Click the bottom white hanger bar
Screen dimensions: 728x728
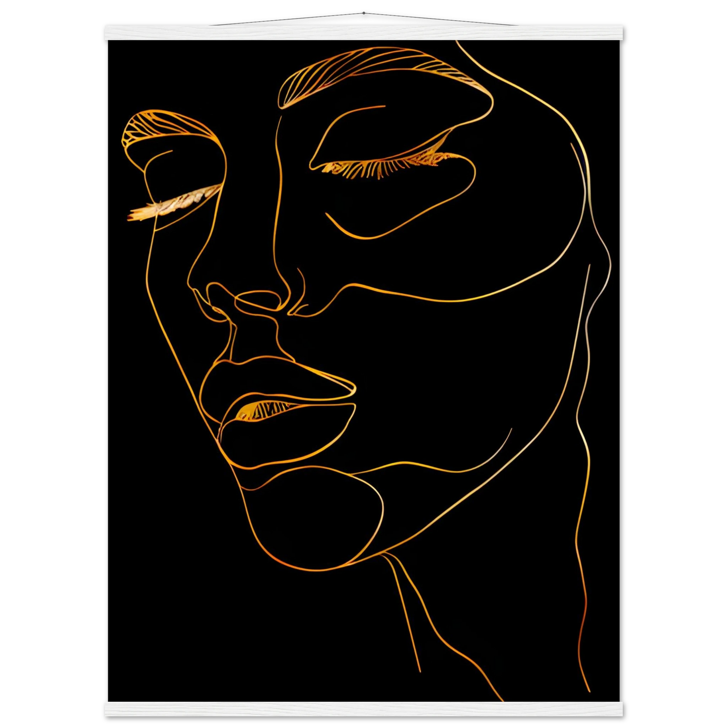coord(365,710)
